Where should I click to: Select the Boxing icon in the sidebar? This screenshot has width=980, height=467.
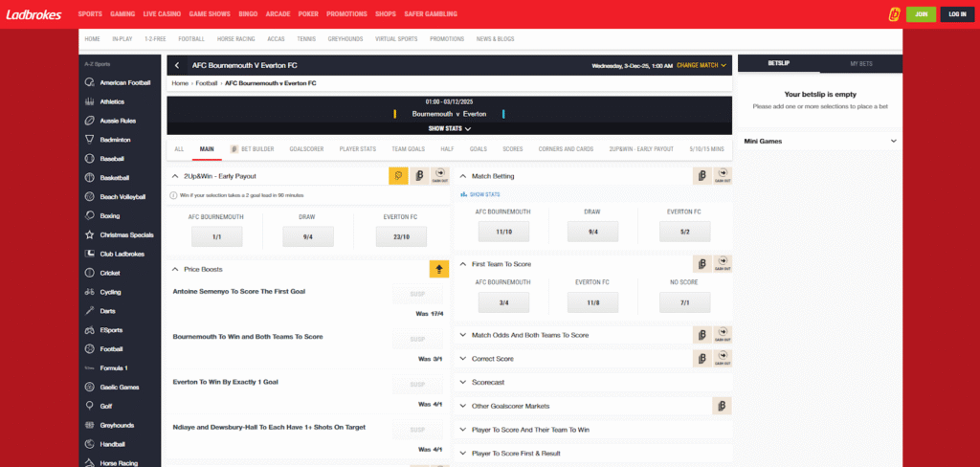point(89,215)
